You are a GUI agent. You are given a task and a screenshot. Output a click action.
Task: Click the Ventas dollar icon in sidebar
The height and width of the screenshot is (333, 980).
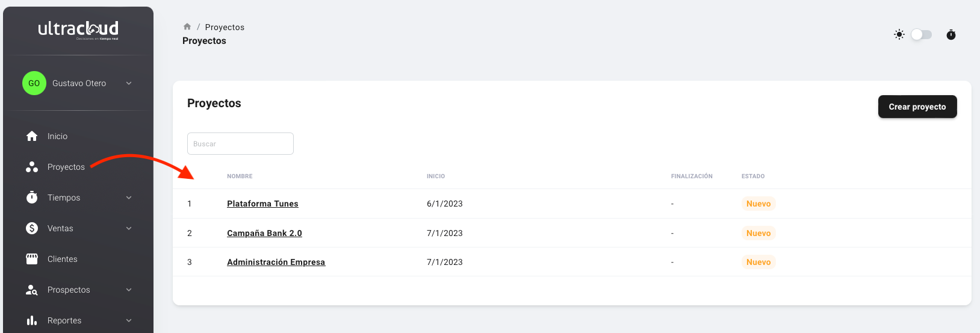click(x=32, y=228)
